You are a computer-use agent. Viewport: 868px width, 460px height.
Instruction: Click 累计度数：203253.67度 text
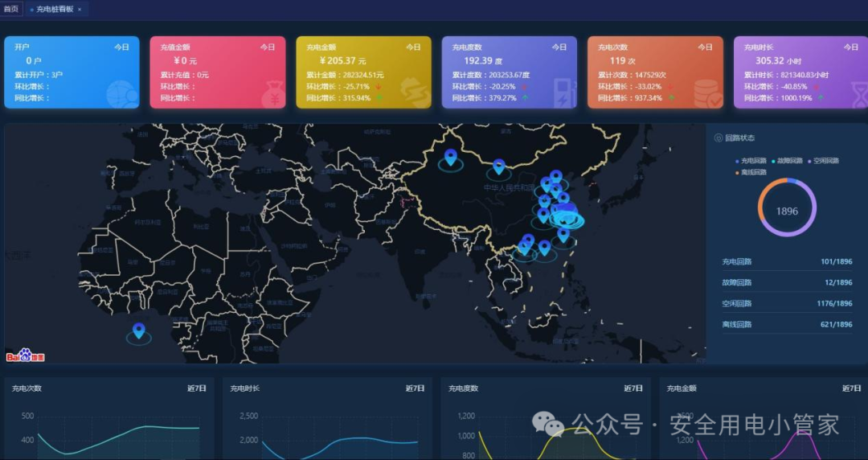pos(490,76)
